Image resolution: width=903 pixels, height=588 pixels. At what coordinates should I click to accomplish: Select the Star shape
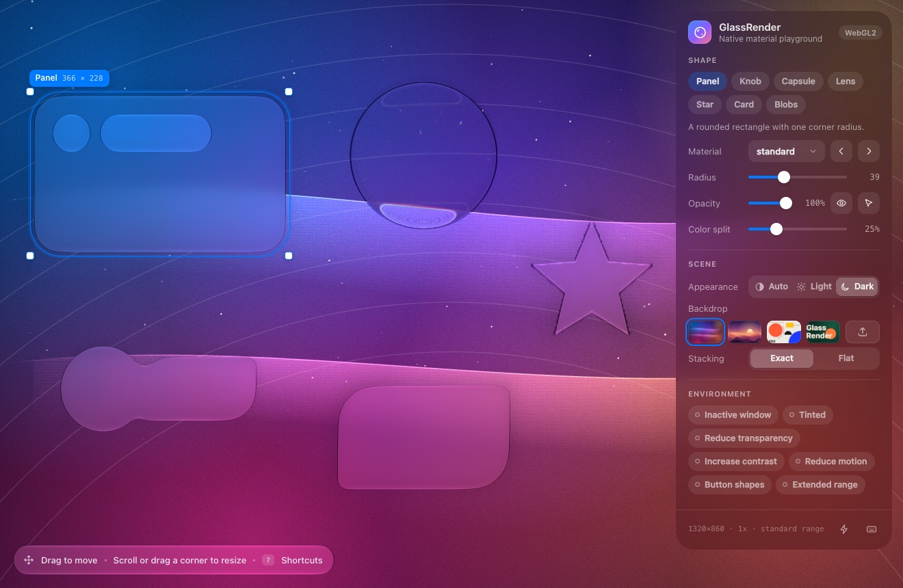pyautogui.click(x=705, y=105)
